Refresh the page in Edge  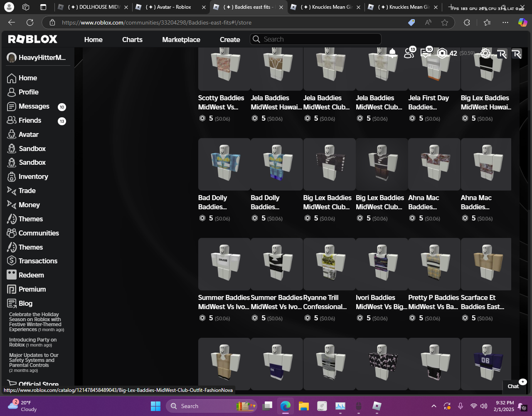pyautogui.click(x=30, y=22)
